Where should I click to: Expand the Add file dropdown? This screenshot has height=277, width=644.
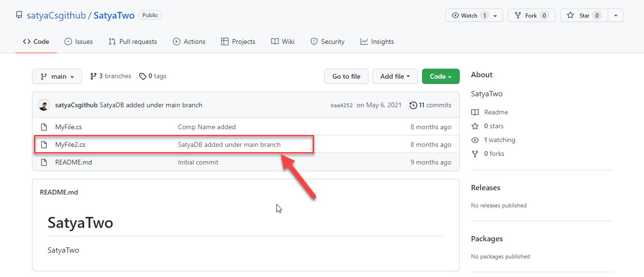[x=395, y=76]
